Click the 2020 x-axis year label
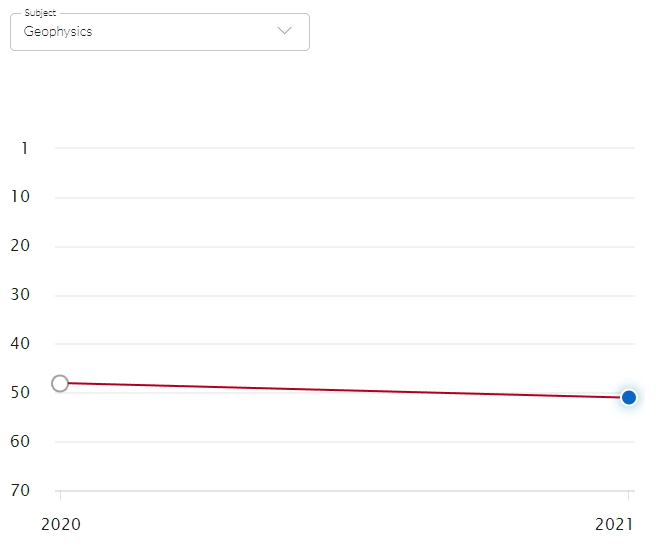 coord(61,524)
